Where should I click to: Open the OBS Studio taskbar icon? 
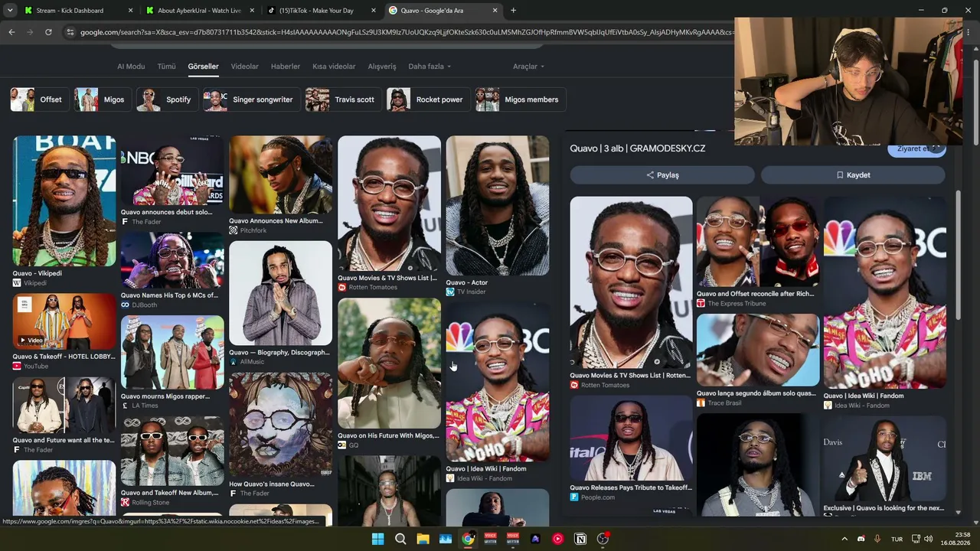coord(603,539)
